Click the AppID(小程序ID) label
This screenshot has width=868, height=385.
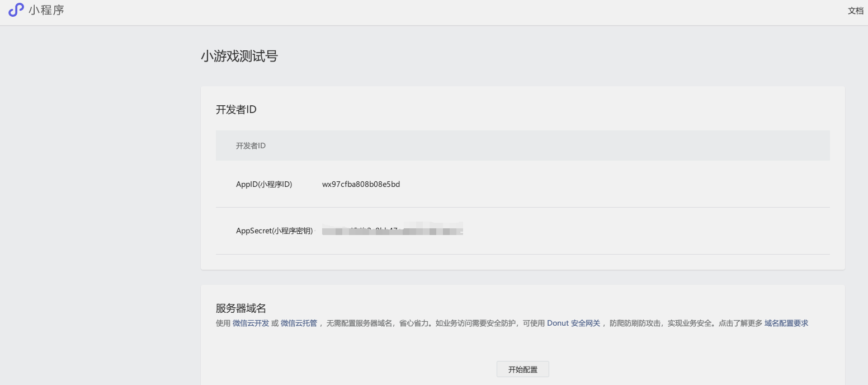264,184
